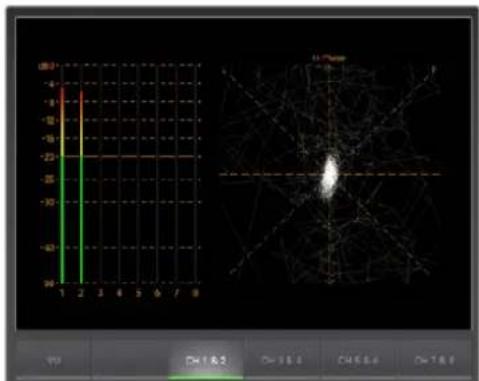This screenshot has width=479, height=381.
Task: Click channel number 4 under the meters
Action: pyautogui.click(x=119, y=293)
